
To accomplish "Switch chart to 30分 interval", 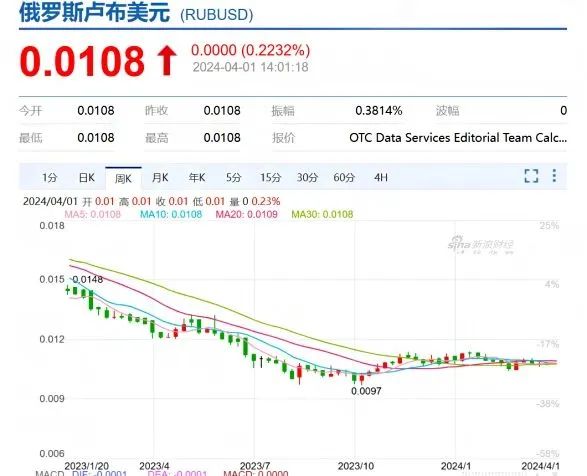I will pyautogui.click(x=307, y=178).
